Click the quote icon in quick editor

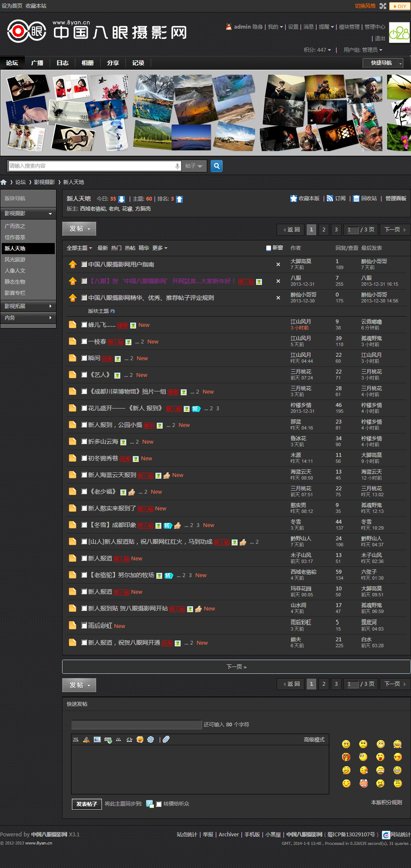coord(119,739)
